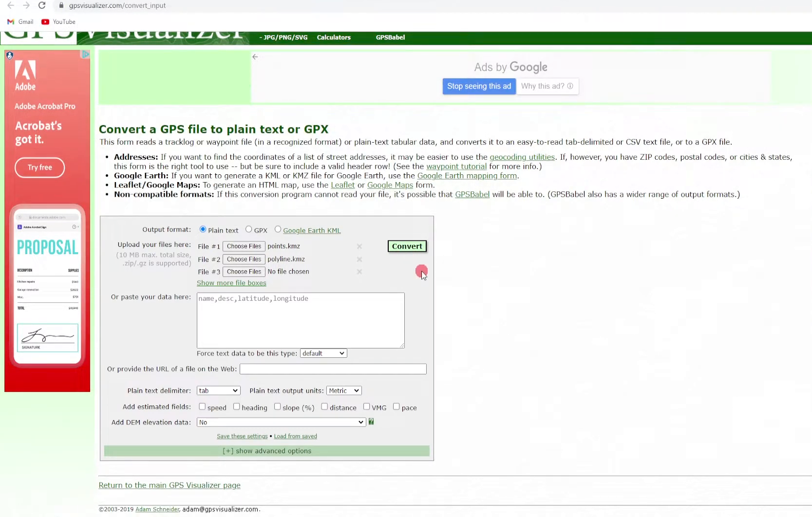
Task: Expand show advanced options bar
Action: point(267,451)
